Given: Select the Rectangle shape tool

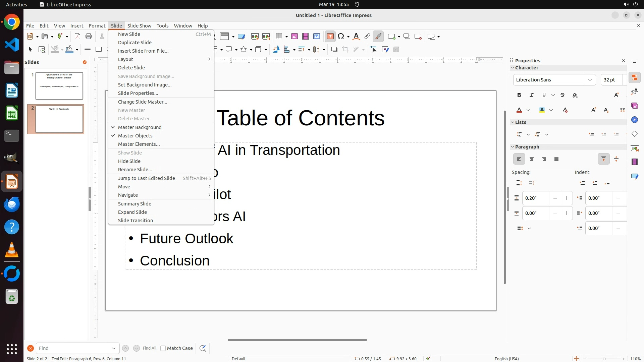Looking at the screenshot, I should [x=99, y=50].
